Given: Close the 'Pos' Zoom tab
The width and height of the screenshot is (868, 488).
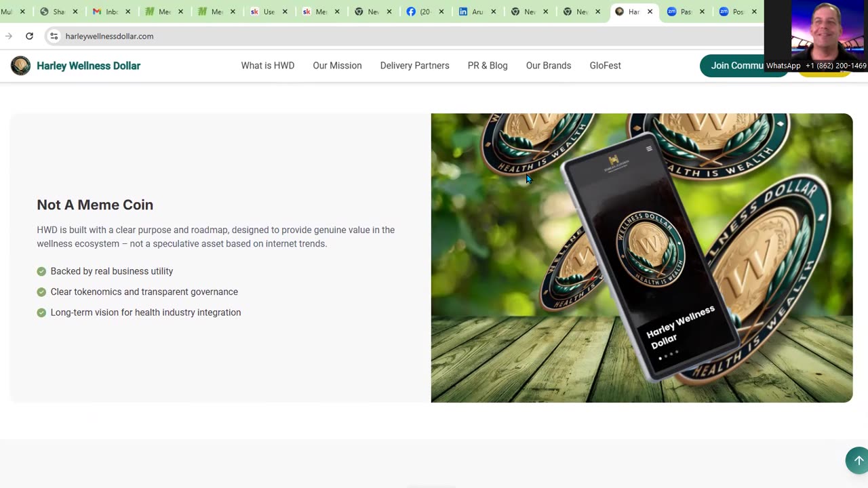Looking at the screenshot, I should 754,12.
